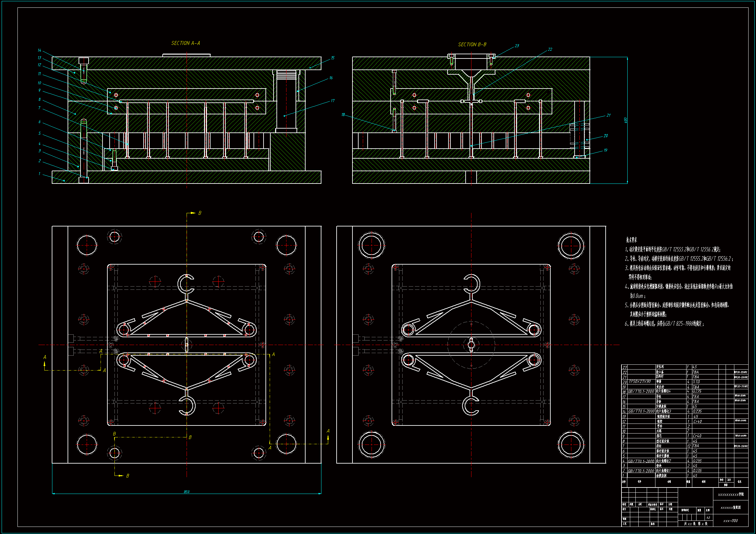This screenshot has height=534, width=756.
Task: Click technical requirement line 6 about GB/T 825-1988
Action: coord(664,324)
